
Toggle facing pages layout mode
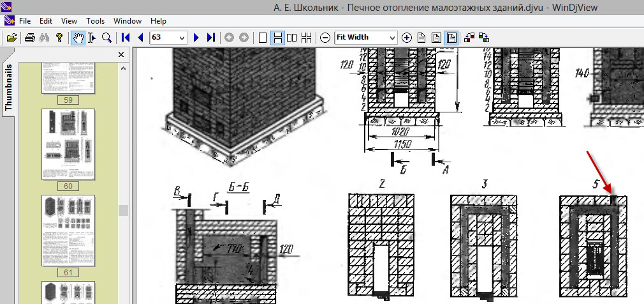(292, 38)
